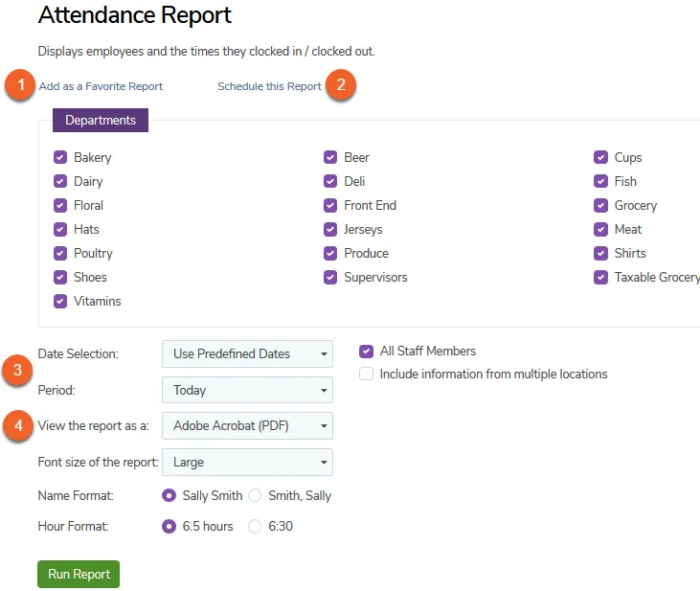Click the Attendance Report heading
This screenshot has width=700, height=591.
click(x=135, y=15)
